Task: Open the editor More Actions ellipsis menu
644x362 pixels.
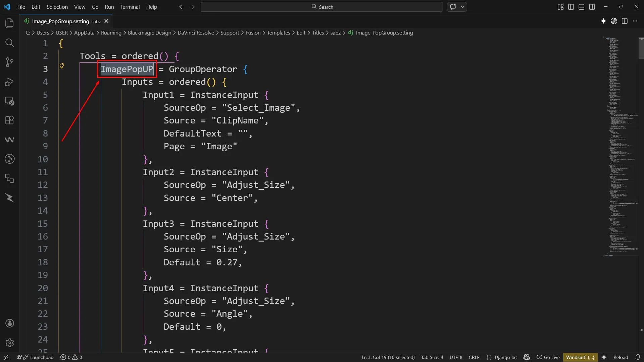Action: coord(635,21)
